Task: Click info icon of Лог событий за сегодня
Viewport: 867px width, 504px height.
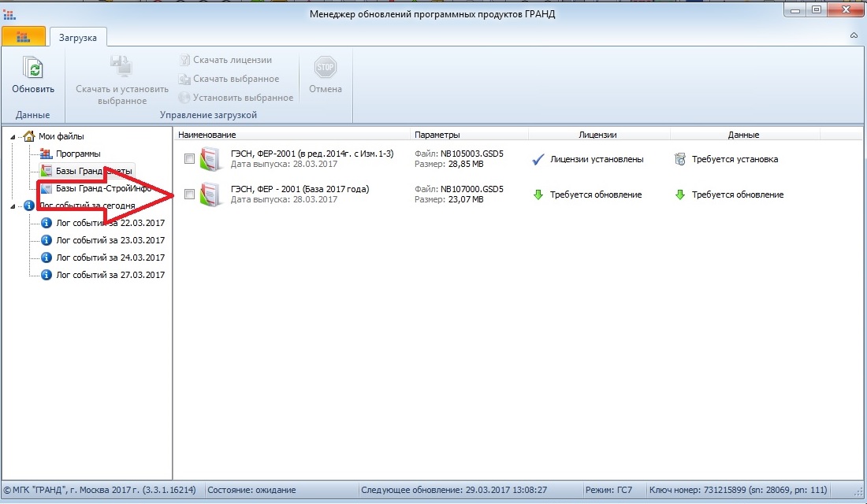Action: click(28, 206)
